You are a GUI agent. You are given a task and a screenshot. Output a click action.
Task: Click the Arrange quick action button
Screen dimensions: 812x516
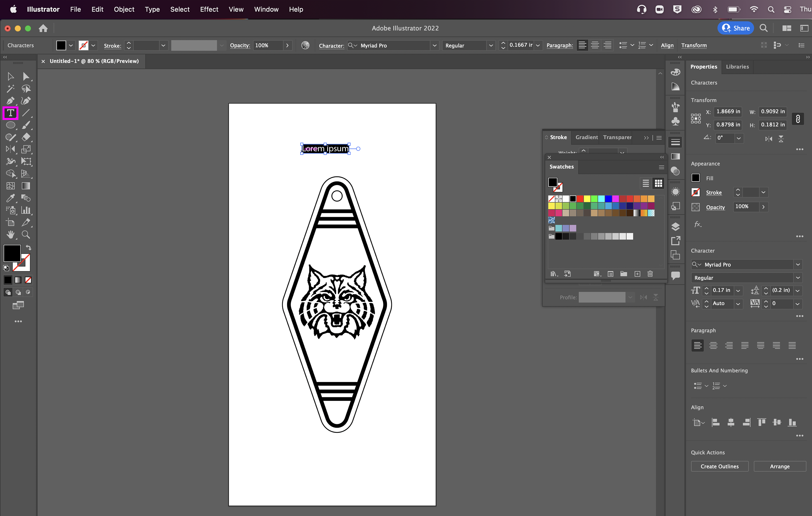point(780,467)
